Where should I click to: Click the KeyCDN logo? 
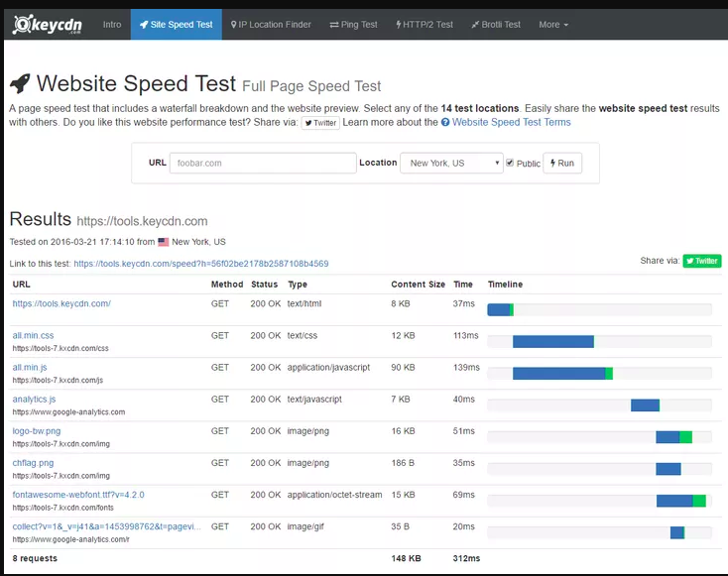pos(47,25)
